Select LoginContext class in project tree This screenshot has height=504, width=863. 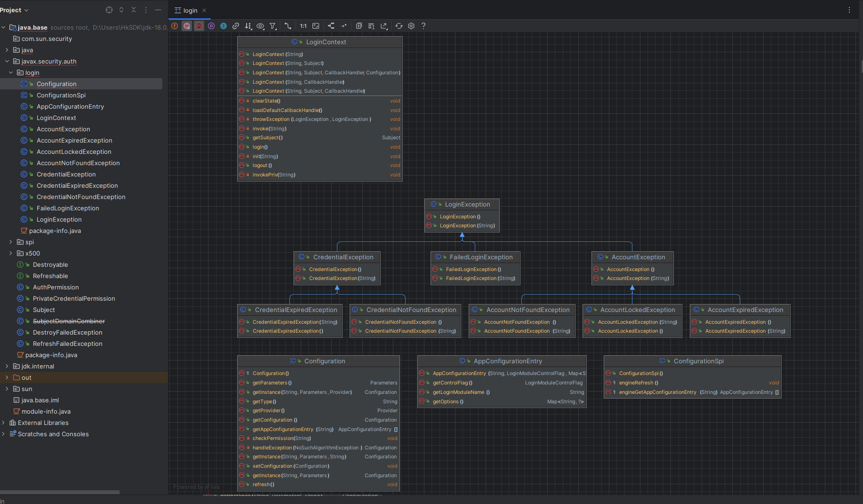[56, 118]
